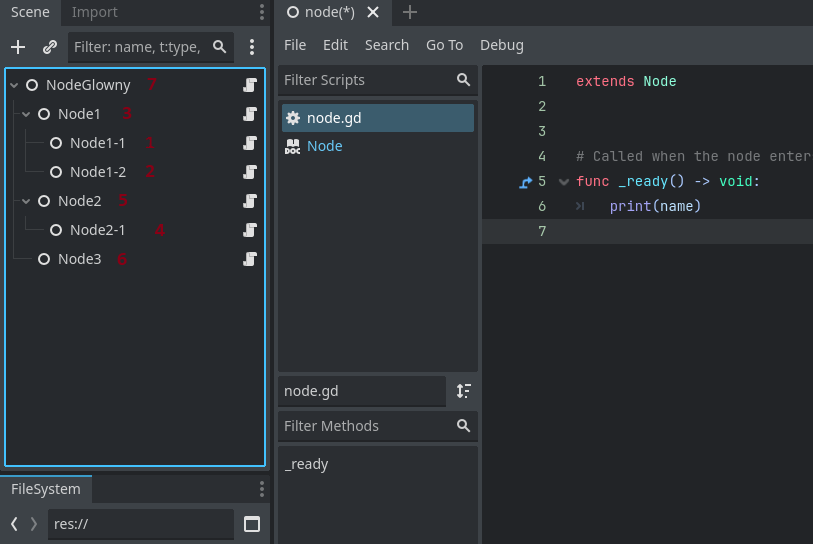Click the Filter Methods search icon

coord(463,426)
